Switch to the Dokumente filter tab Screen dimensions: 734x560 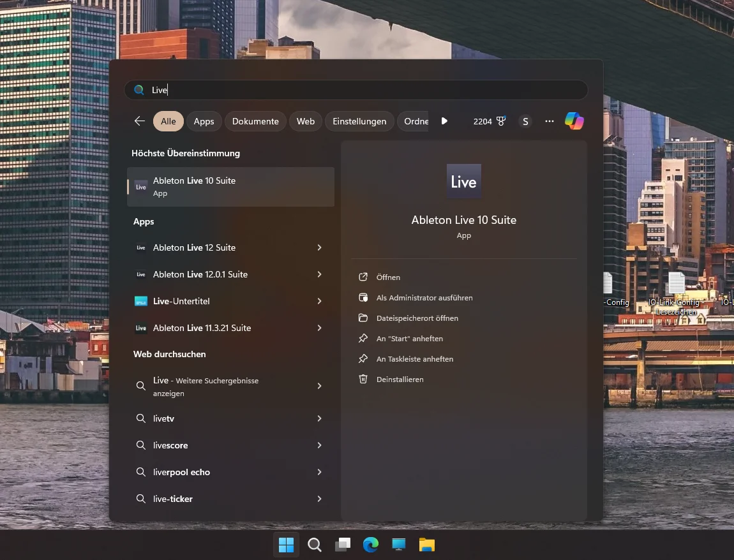click(255, 121)
